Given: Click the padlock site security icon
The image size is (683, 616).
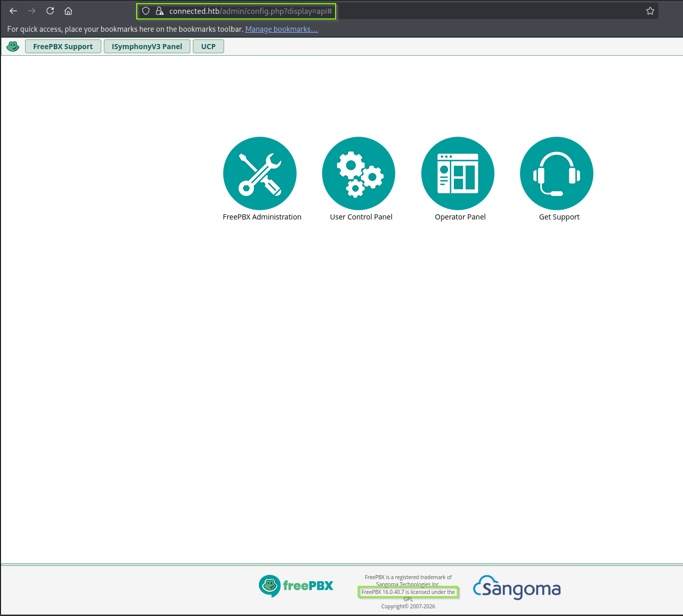Looking at the screenshot, I should (x=159, y=11).
